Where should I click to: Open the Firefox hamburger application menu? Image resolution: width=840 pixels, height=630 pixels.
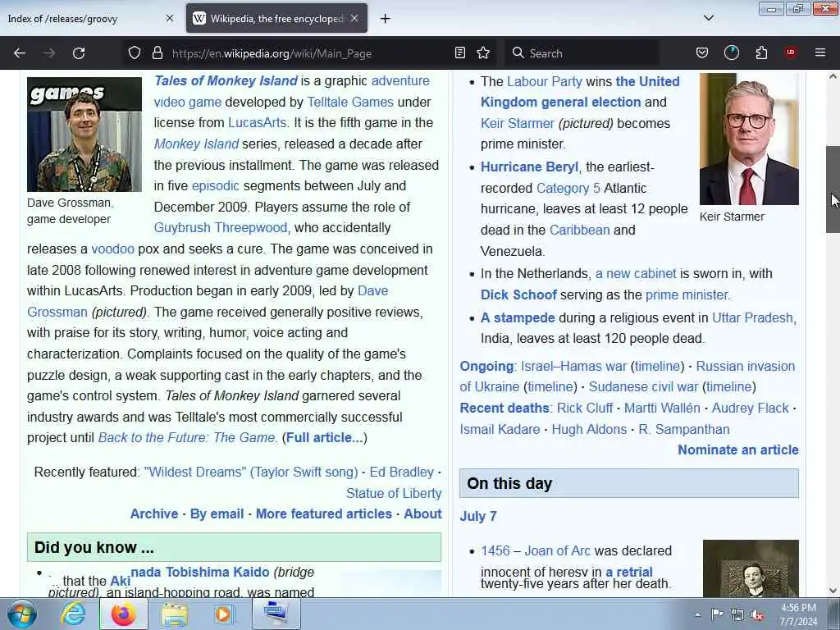tap(820, 52)
